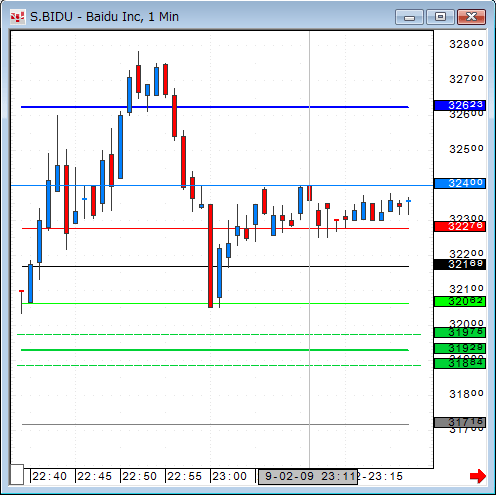Viewport: 496px width, 495px height.
Task: Maximize the S.BIDU chart window
Action: point(440,17)
